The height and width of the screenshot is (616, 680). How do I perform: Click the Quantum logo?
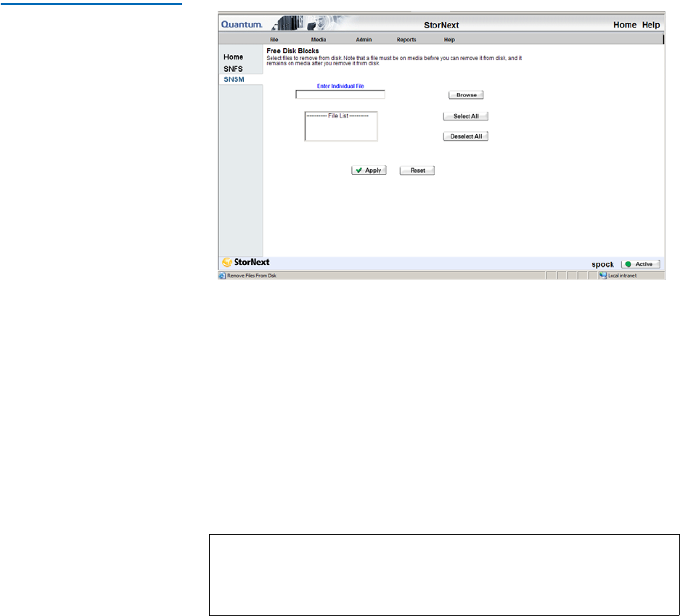pyautogui.click(x=242, y=24)
